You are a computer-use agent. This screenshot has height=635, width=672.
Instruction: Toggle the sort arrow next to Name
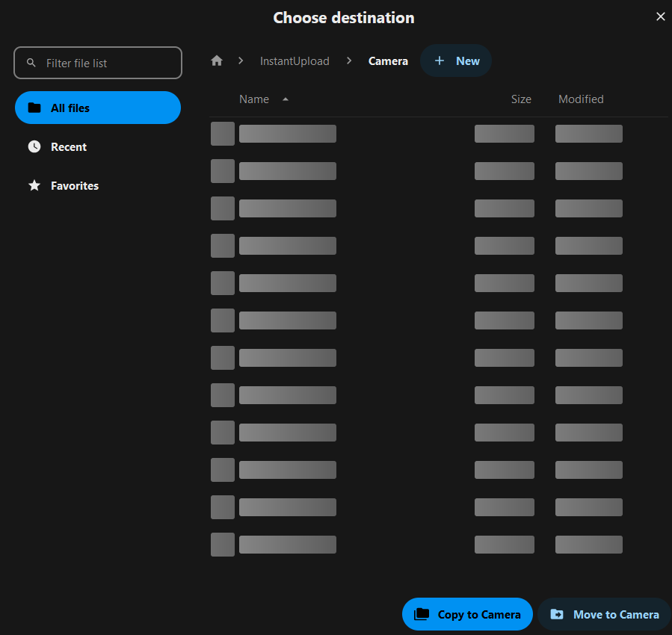point(286,99)
